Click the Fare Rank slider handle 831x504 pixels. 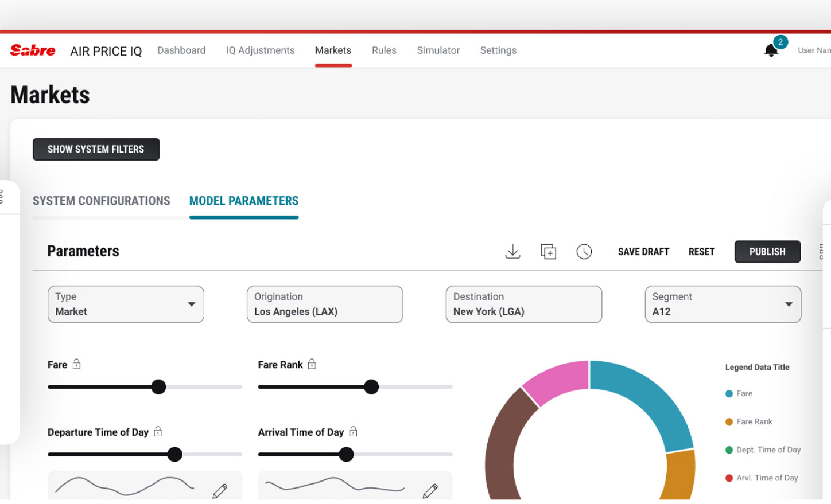pos(371,387)
